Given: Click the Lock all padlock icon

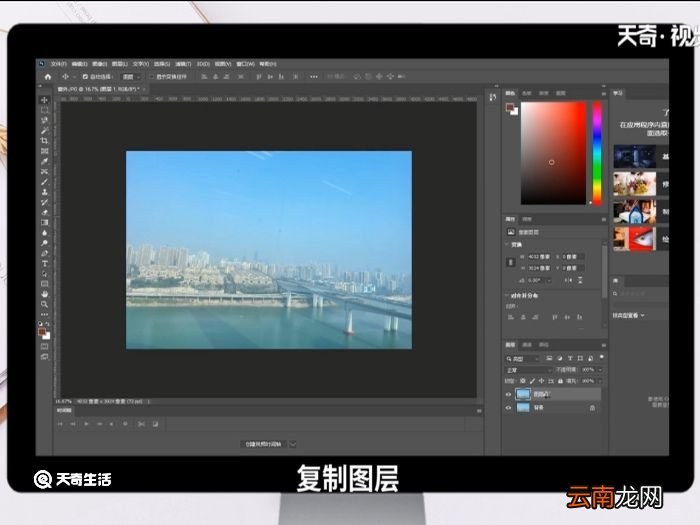Looking at the screenshot, I should pyautogui.click(x=560, y=381).
